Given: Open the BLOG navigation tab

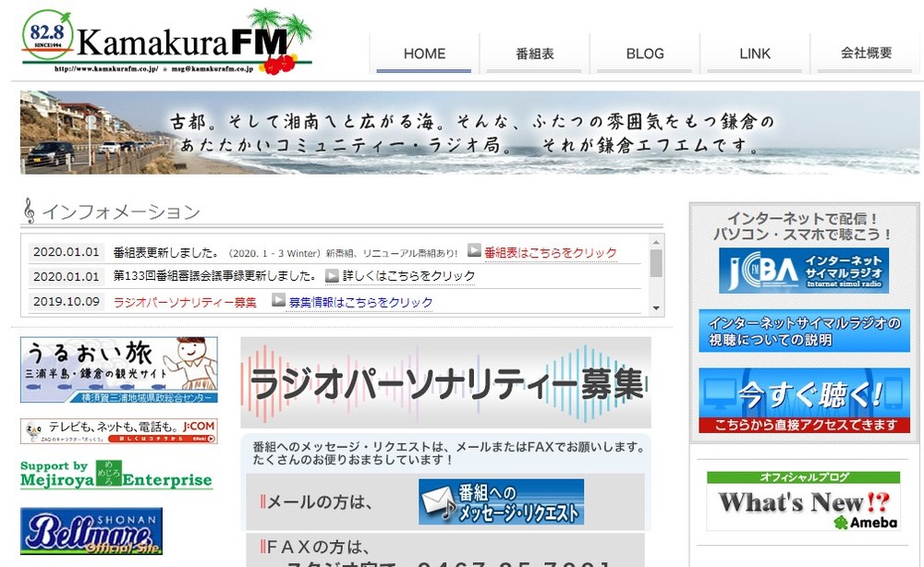Looking at the screenshot, I should tap(644, 54).
